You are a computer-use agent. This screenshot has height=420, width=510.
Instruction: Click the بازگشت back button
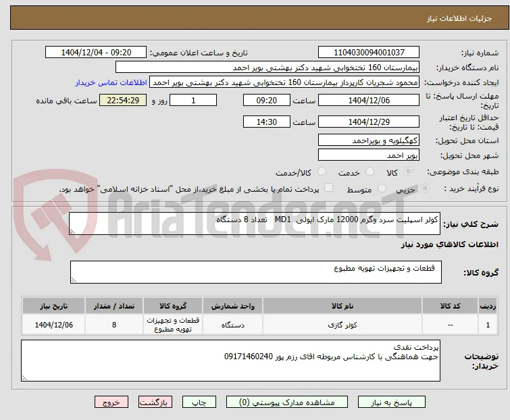pos(155,402)
